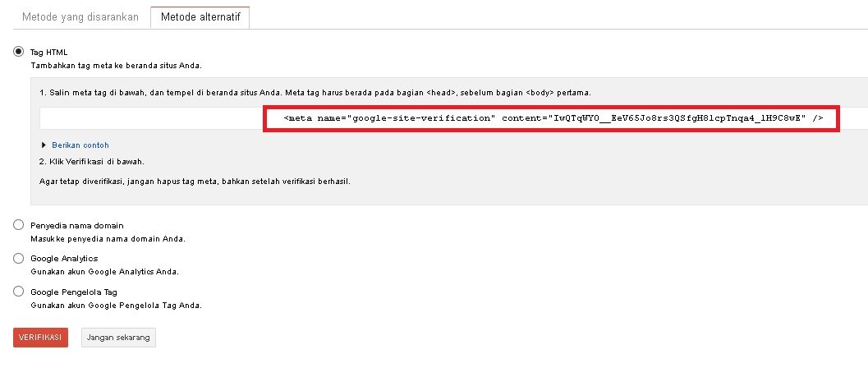Choose the Penyedia nama domain radio button
868x368 pixels.
pos(19,225)
